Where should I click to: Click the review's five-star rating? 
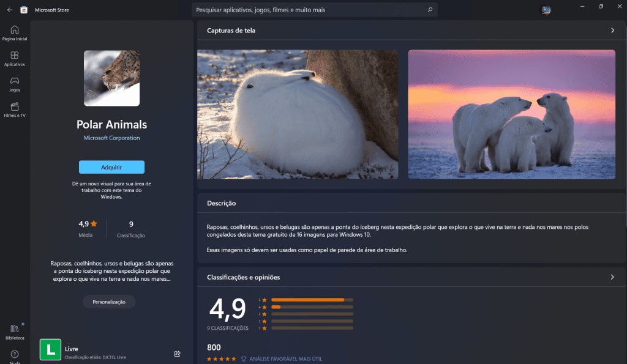click(x=222, y=359)
